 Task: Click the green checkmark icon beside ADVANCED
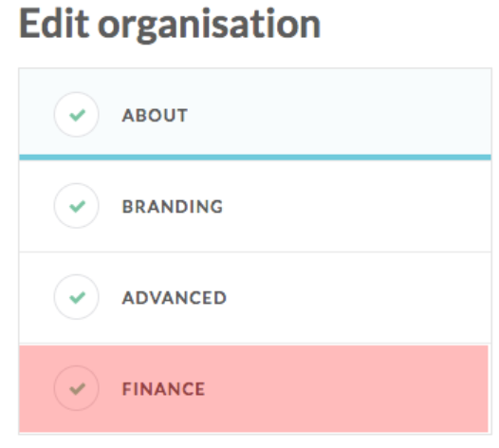point(77,297)
